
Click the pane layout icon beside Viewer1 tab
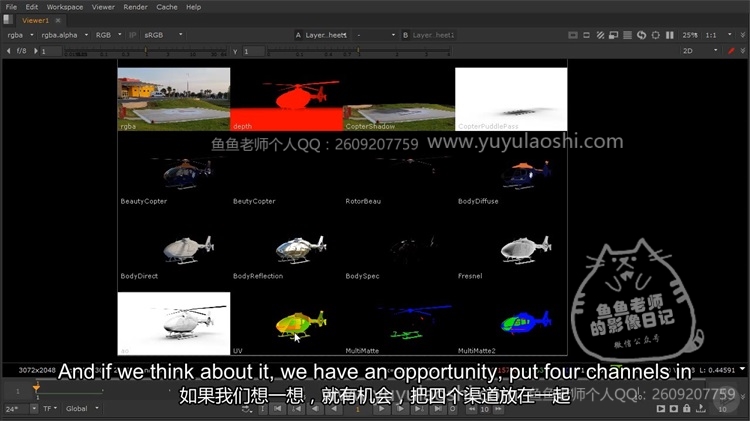click(8, 20)
